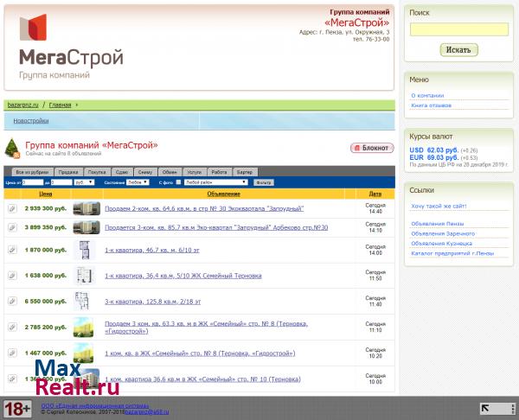Add the 3 899 350 руб. listing to notepad
Viewport: 519px width, 420px height.
pyautogui.click(x=12, y=227)
